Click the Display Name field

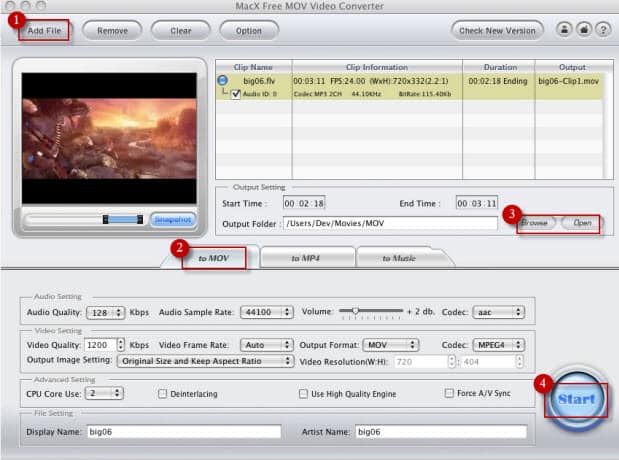point(184,432)
